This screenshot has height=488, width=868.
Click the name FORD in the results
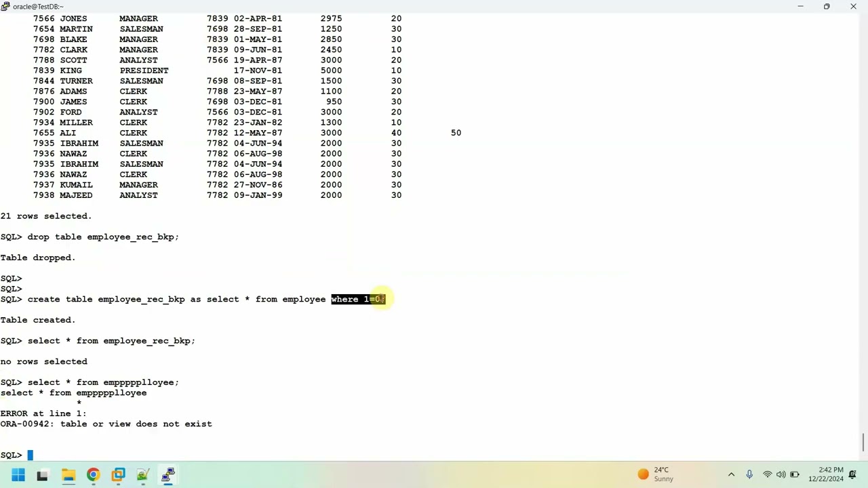71,112
